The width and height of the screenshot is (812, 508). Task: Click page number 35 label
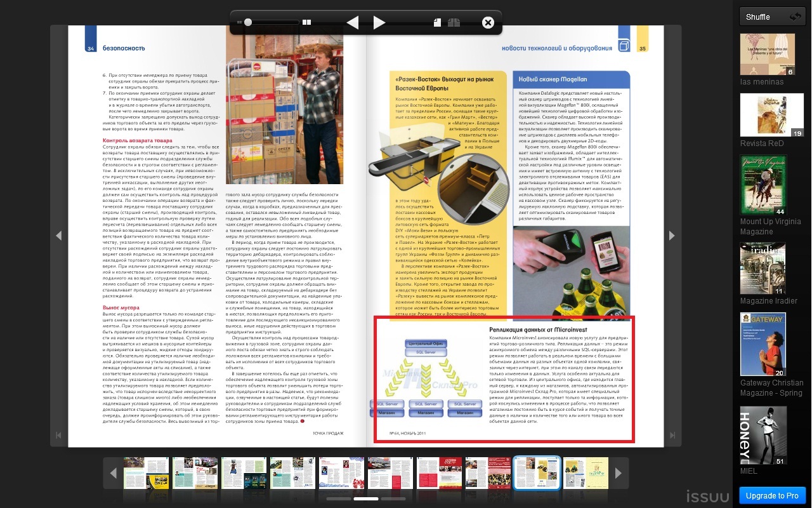642,48
